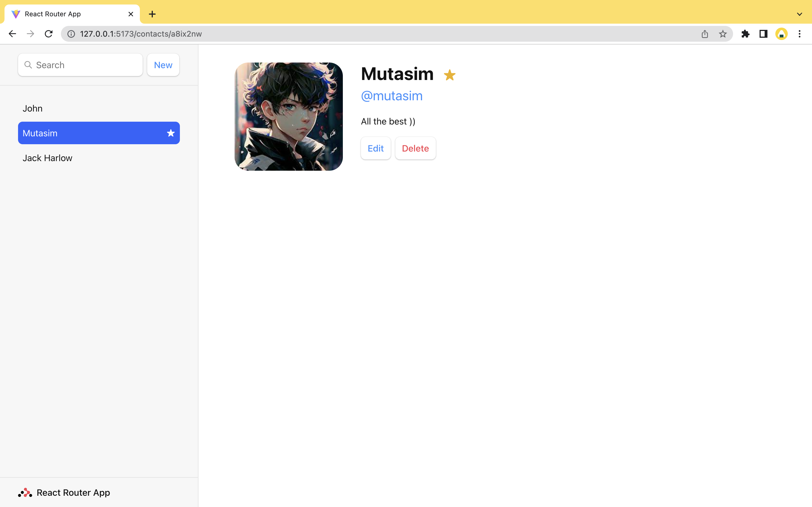812x507 pixels.
Task: Open the @mutasim profile link
Action: coord(392,96)
